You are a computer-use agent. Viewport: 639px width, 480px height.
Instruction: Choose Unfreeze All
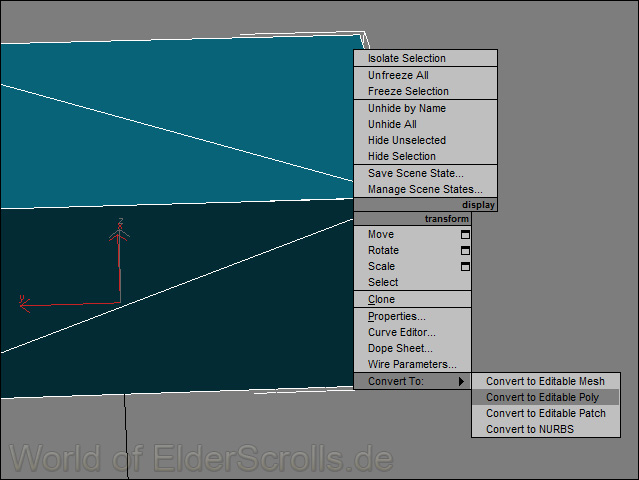(x=398, y=75)
